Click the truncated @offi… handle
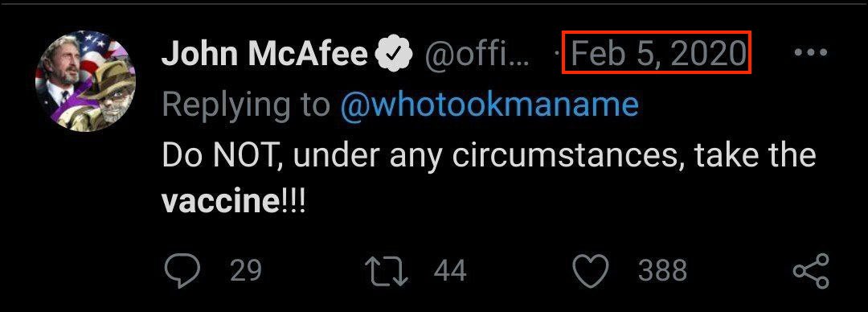This screenshot has width=868, height=312. click(x=477, y=53)
